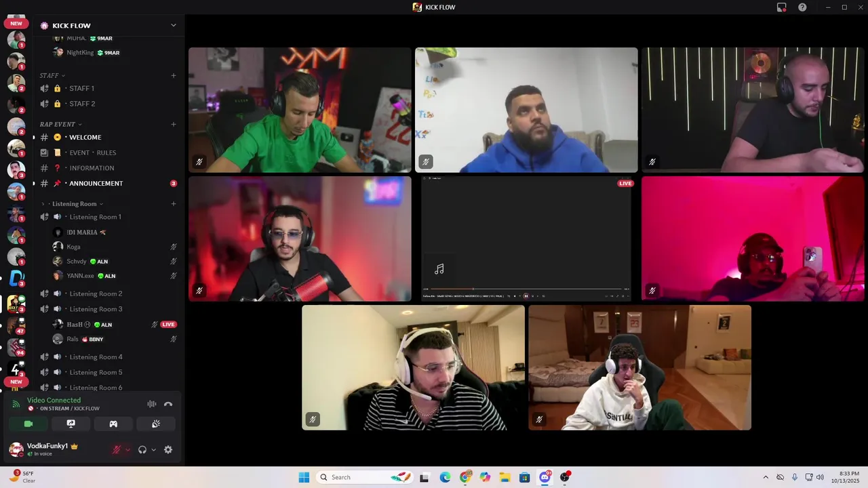
Task: Toggle the microphone mute button
Action: click(x=117, y=449)
